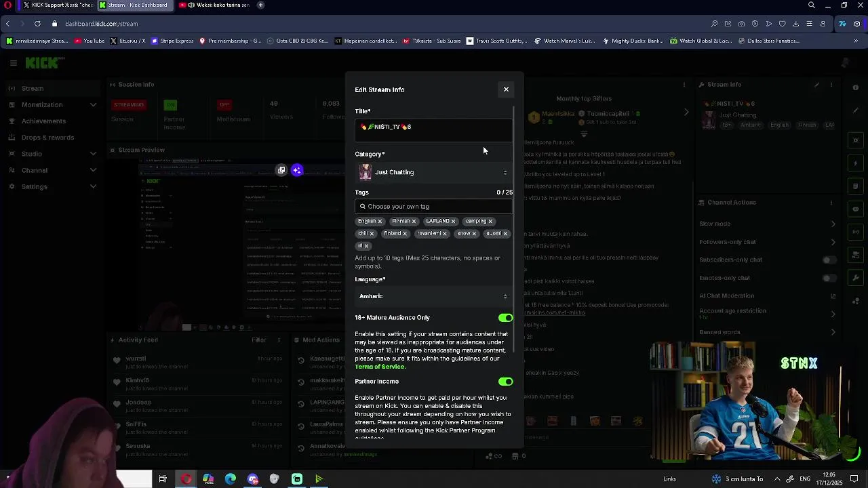Remove the English tag
Viewport: 868px width, 488px height.
[380, 222]
